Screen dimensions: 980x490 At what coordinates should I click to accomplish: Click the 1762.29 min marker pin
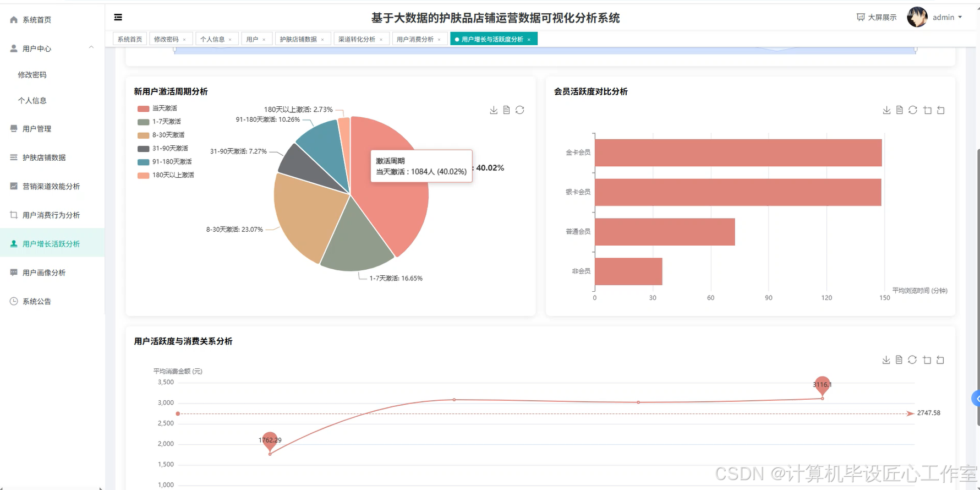coord(270,442)
